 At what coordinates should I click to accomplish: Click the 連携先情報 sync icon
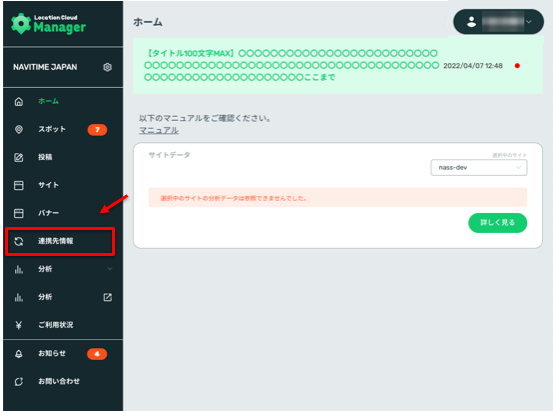[19, 241]
